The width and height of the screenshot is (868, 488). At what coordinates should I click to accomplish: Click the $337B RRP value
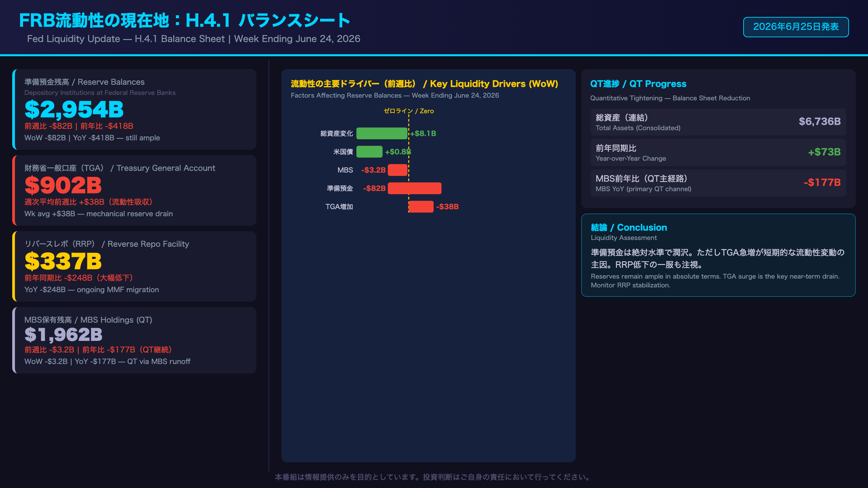click(x=63, y=261)
